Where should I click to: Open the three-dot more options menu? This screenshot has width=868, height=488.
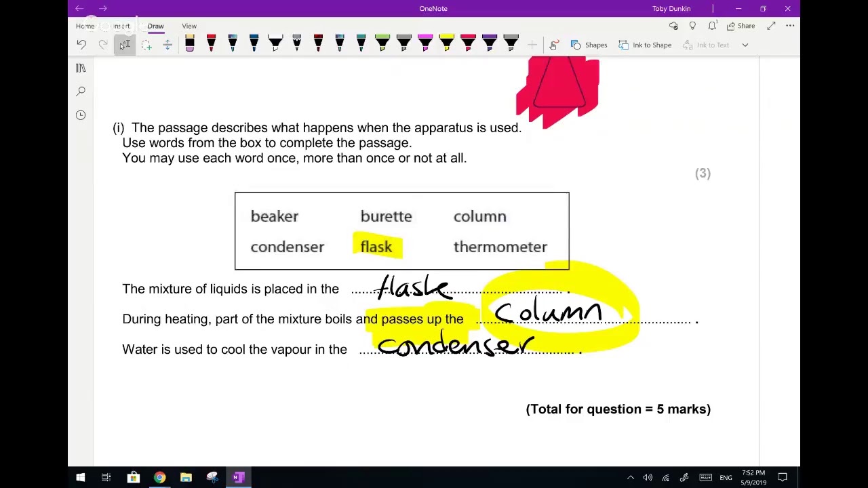pos(790,26)
